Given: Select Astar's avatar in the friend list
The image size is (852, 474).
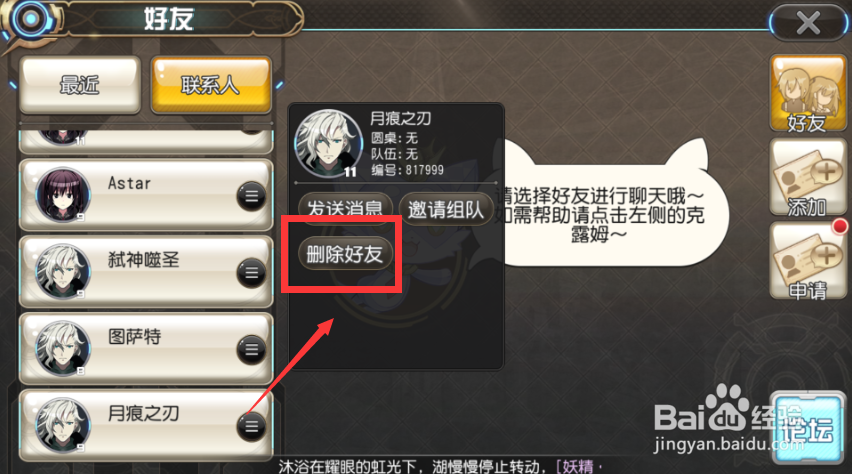Looking at the screenshot, I should 63,195.
